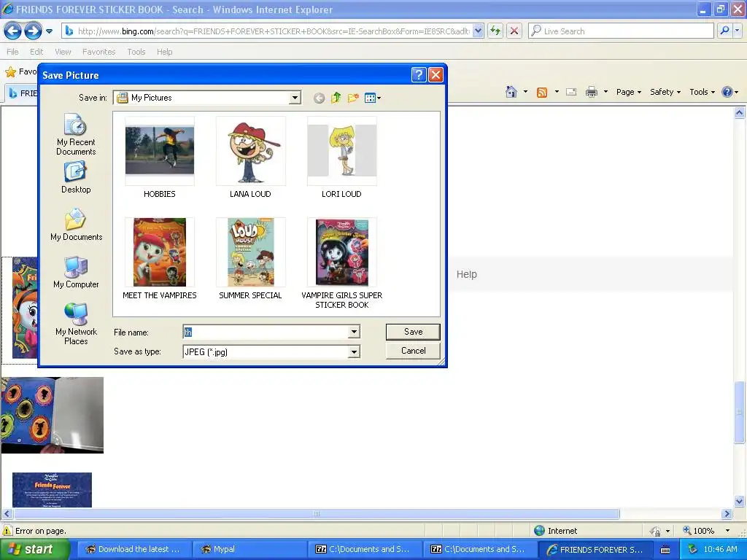Screen dimensions: 747x560
Task: Select My Documents in places bar
Action: click(x=76, y=225)
